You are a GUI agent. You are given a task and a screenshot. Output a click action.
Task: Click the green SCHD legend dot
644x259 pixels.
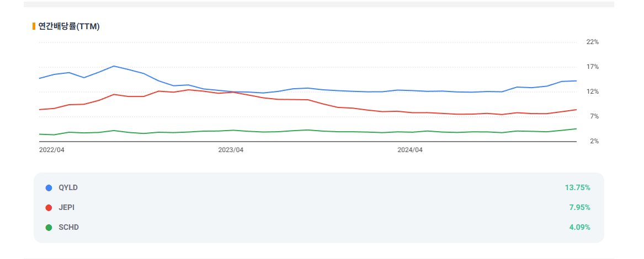49,228
